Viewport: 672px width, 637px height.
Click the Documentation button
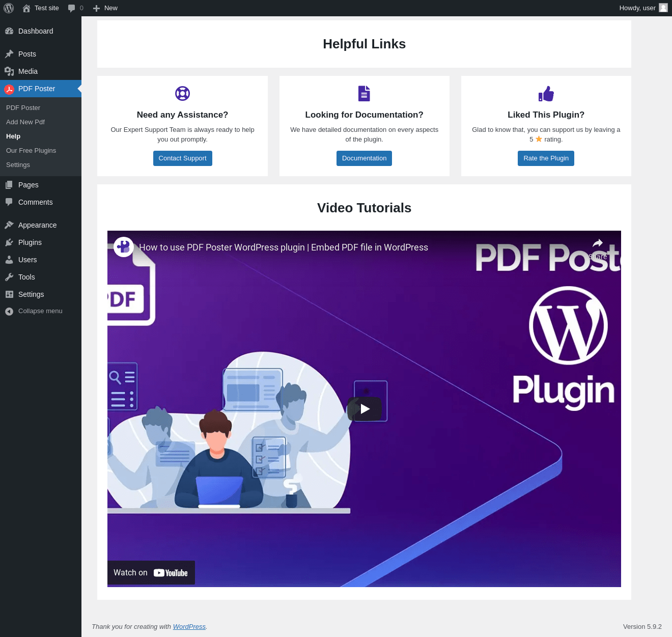point(365,158)
